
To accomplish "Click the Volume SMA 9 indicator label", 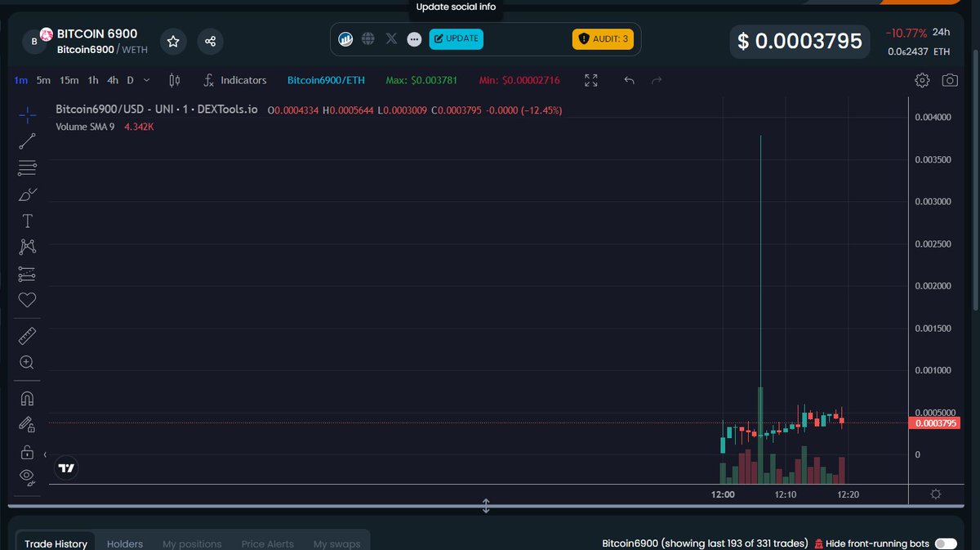I will 85,127.
